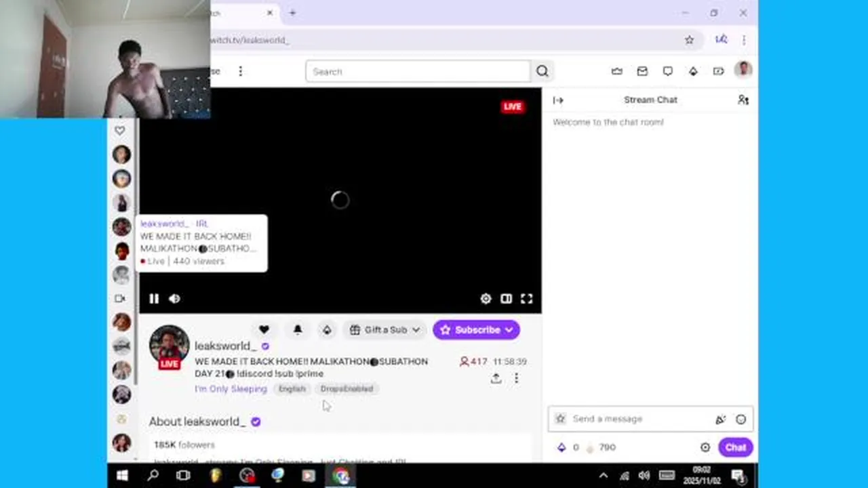Open the chat community users list
Screen dimensions: 868x488
point(743,100)
